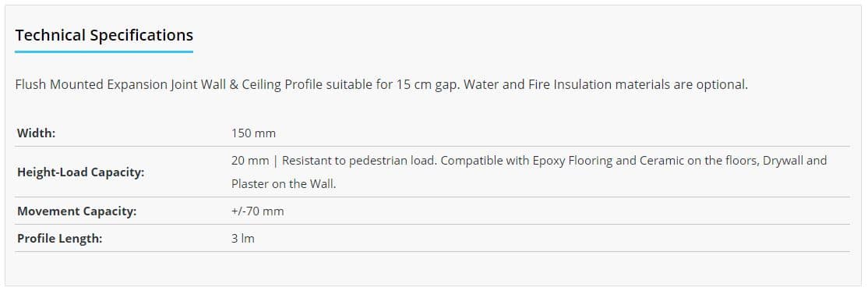Click 'Plaster on the Wall' text line

tap(284, 184)
